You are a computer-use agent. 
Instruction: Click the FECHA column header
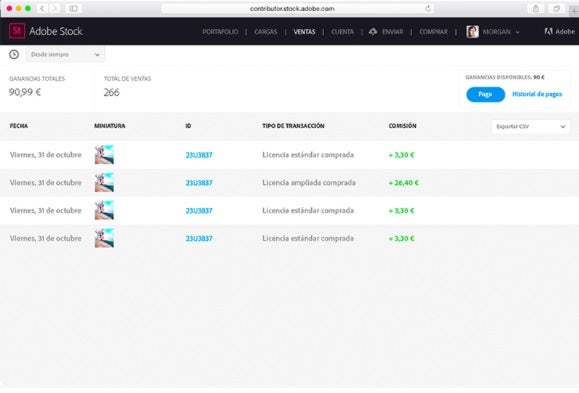click(x=19, y=126)
